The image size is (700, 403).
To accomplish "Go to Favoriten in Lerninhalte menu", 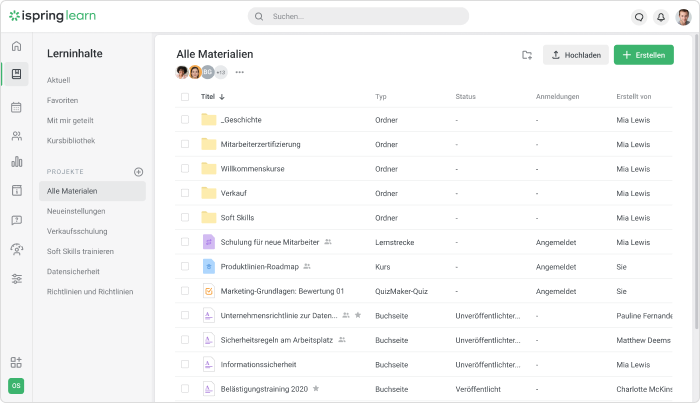I will click(62, 100).
